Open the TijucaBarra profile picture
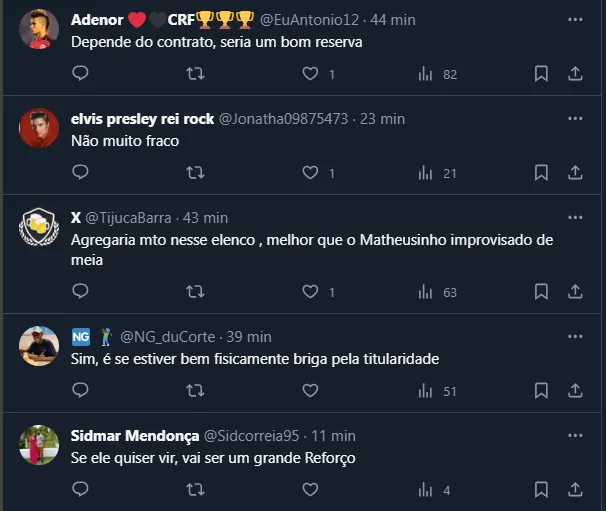This screenshot has width=606, height=511. click(x=39, y=226)
